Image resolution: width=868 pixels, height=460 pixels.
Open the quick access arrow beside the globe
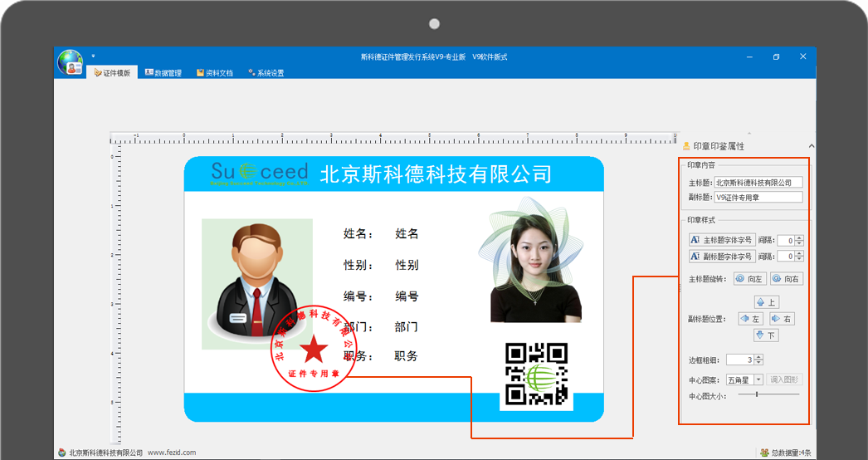(93, 56)
